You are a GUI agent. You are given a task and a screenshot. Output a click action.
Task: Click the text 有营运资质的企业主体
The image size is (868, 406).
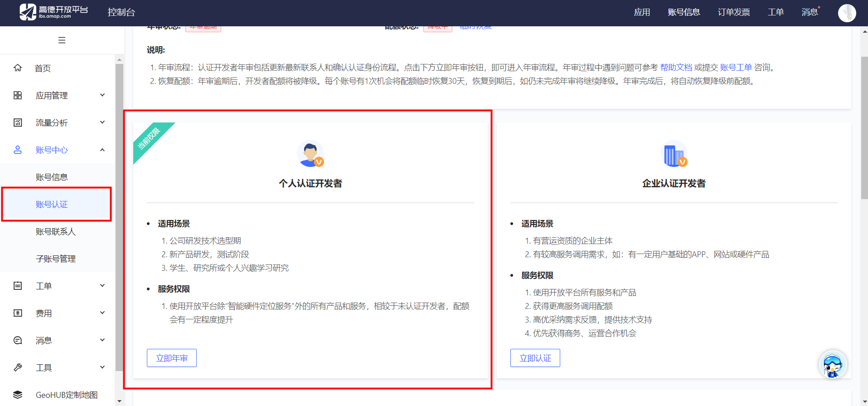pos(573,240)
